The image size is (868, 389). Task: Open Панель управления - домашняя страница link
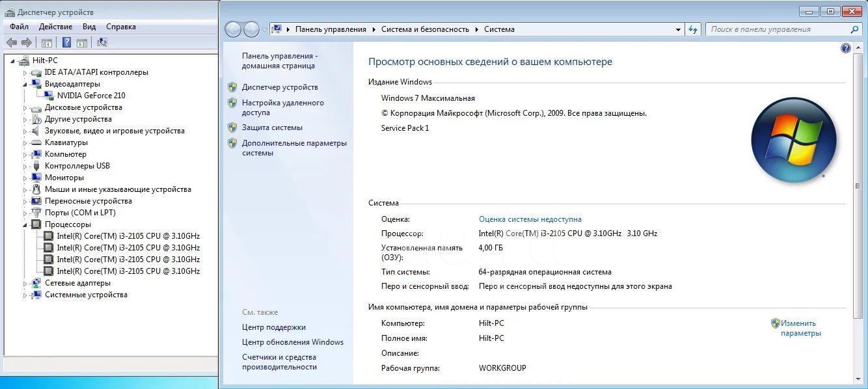click(280, 61)
